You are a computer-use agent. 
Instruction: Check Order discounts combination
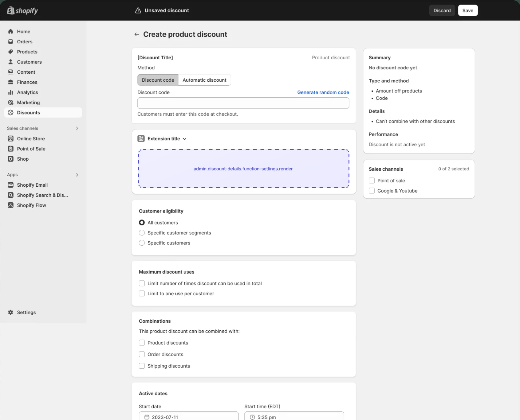pyautogui.click(x=142, y=354)
